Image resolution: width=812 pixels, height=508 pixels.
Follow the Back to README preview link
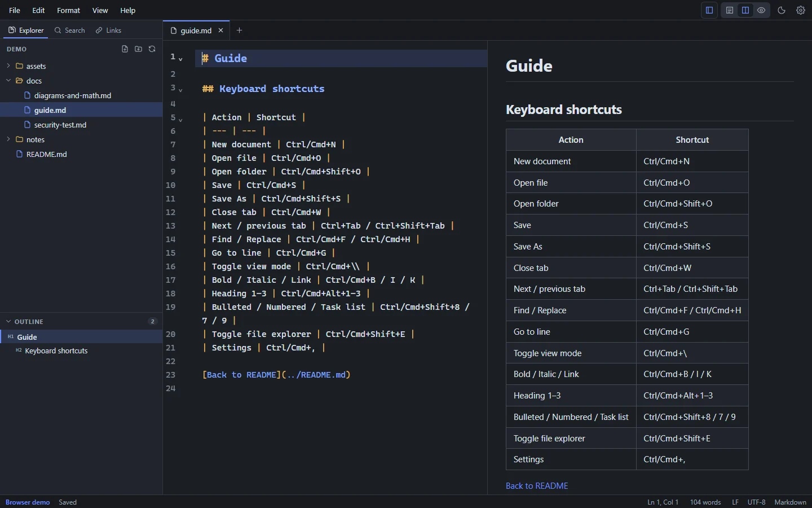pos(537,486)
